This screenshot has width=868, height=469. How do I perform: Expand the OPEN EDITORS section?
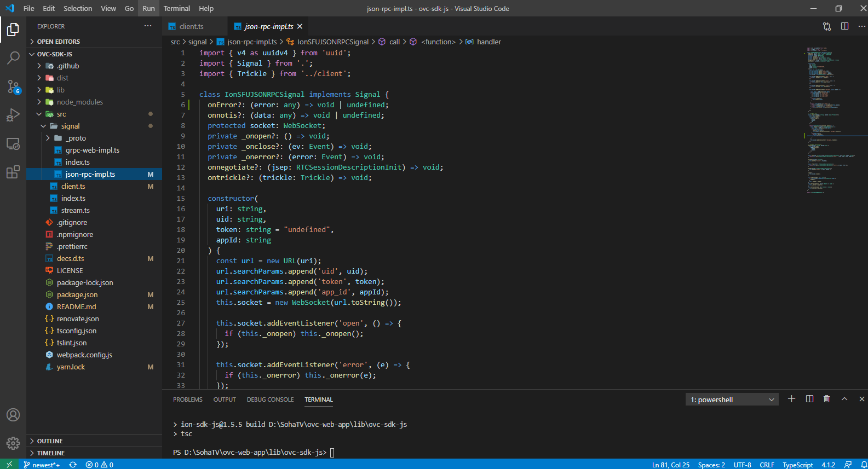pyautogui.click(x=94, y=42)
